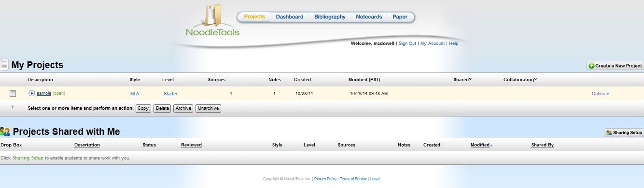Viewport: 644px width, 188px height.
Task: Click the Archive button
Action: coord(183,108)
